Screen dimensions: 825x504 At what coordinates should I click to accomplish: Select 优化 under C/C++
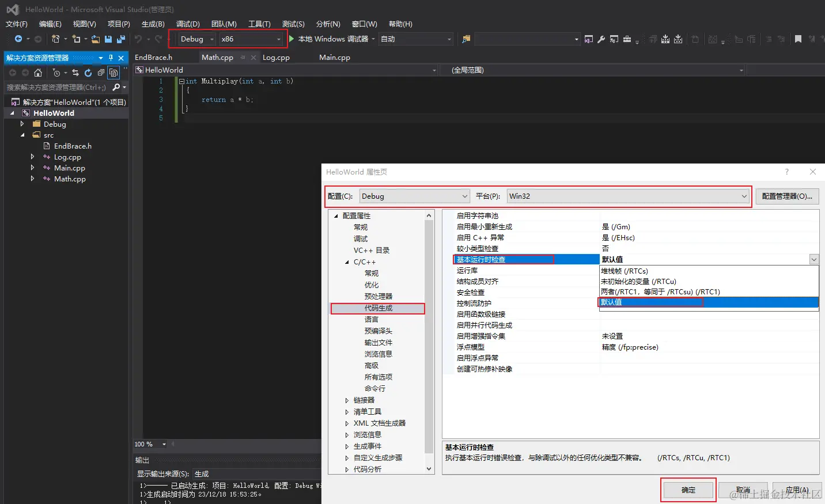372,285
